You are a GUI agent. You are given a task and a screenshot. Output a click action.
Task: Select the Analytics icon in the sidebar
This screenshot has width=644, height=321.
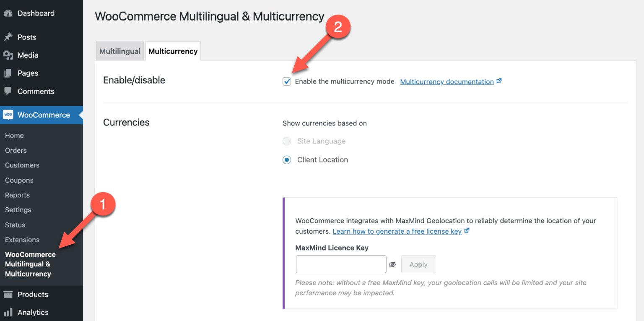click(x=8, y=312)
